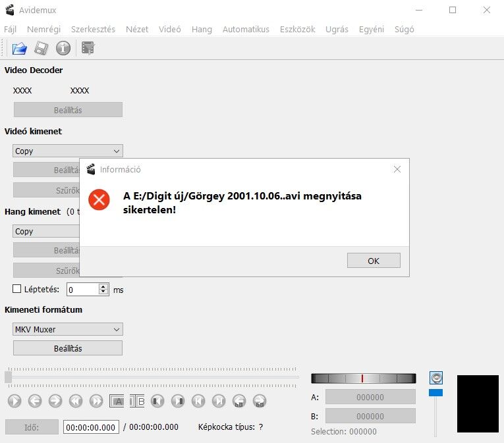Click the total duration / 00:00:00.000 text
This screenshot has width=504, height=443.
[151, 427]
